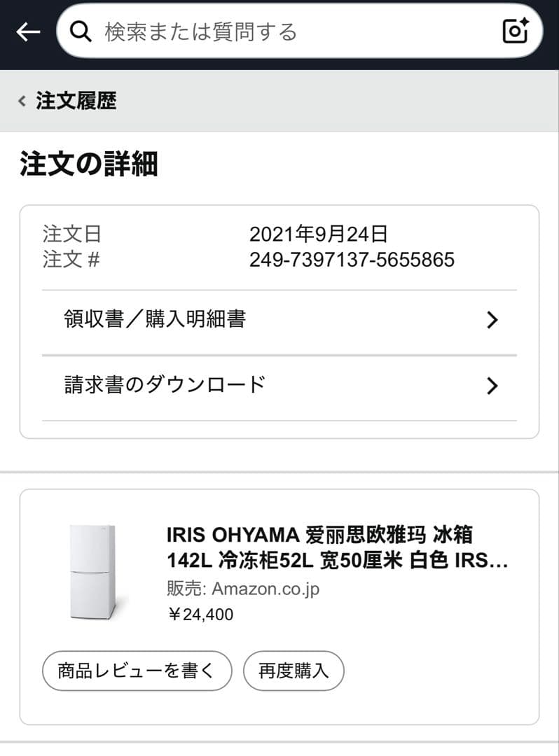The width and height of the screenshot is (559, 756).
Task: Open the white refrigerator product thumbnail
Action: 92,572
